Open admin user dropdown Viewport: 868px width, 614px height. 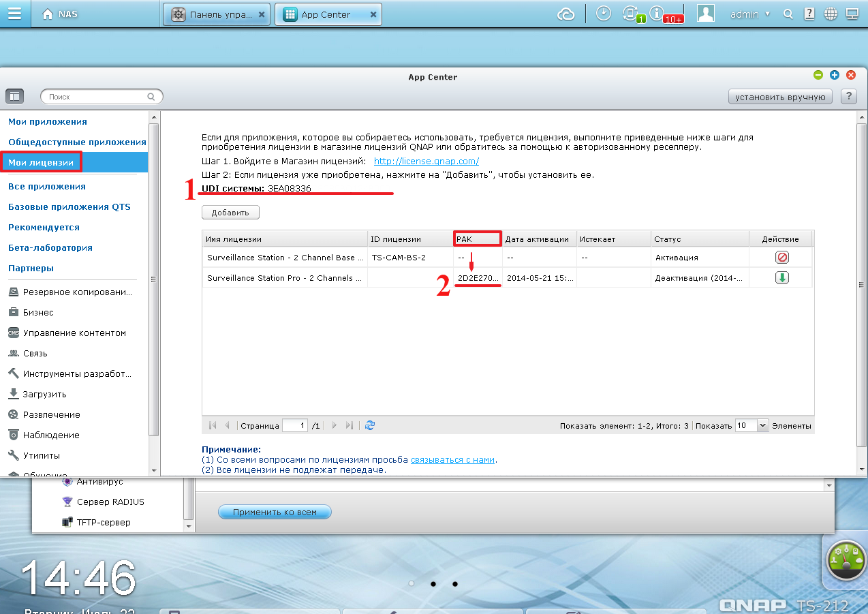coord(749,14)
